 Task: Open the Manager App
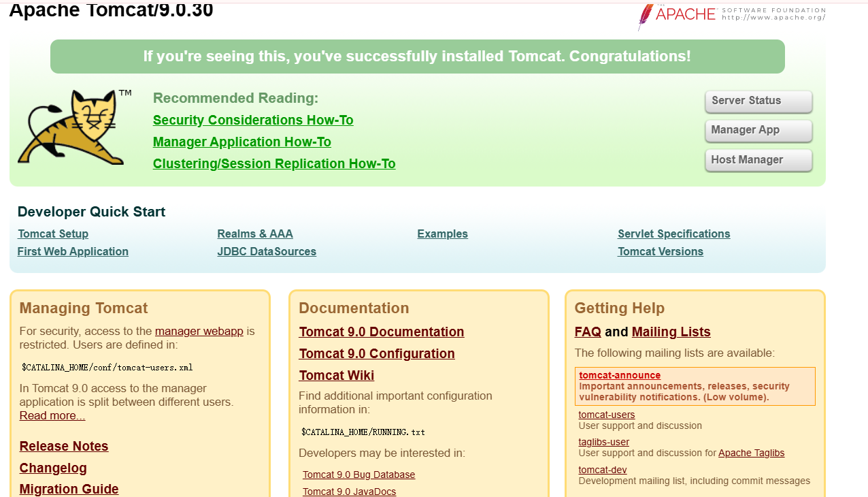pyautogui.click(x=758, y=130)
